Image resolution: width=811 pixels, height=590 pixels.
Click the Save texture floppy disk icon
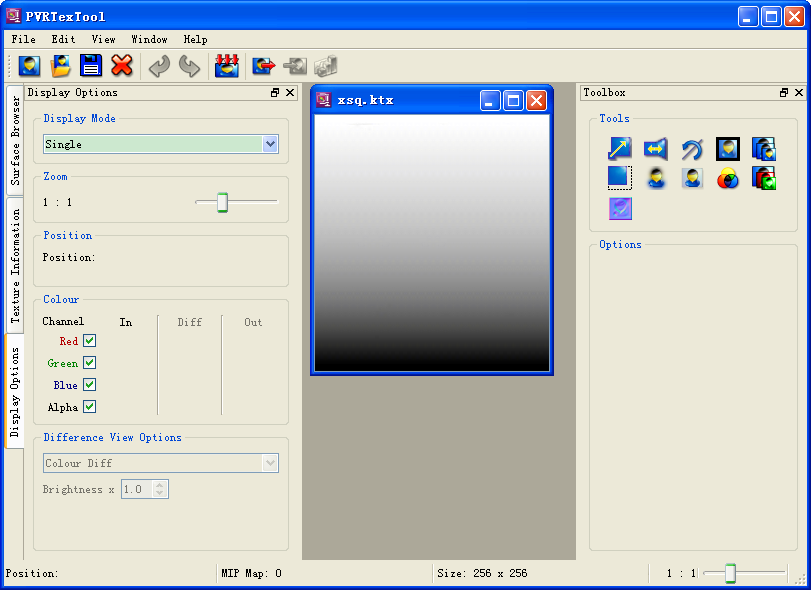click(x=91, y=66)
